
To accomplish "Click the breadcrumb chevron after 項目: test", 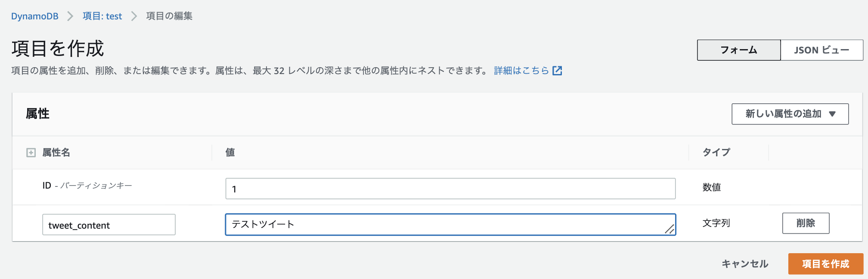I will coord(134,16).
